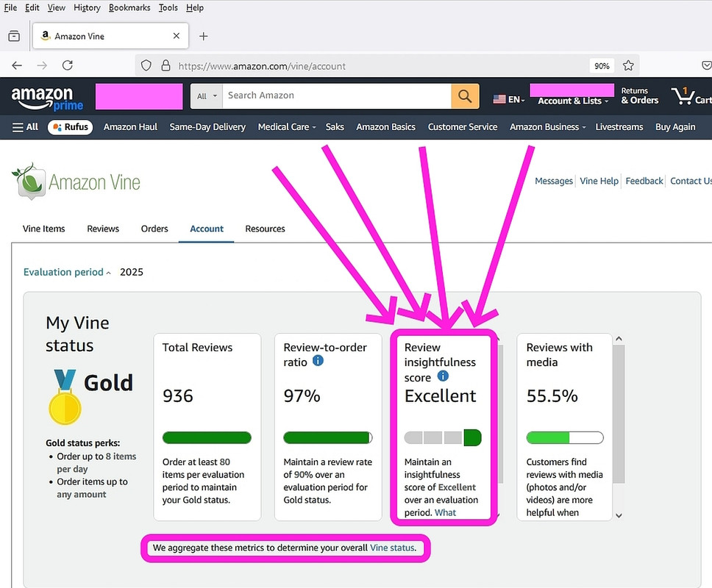The image size is (712, 588).
Task: Click the 90% zoom level indicator
Action: 602,66
